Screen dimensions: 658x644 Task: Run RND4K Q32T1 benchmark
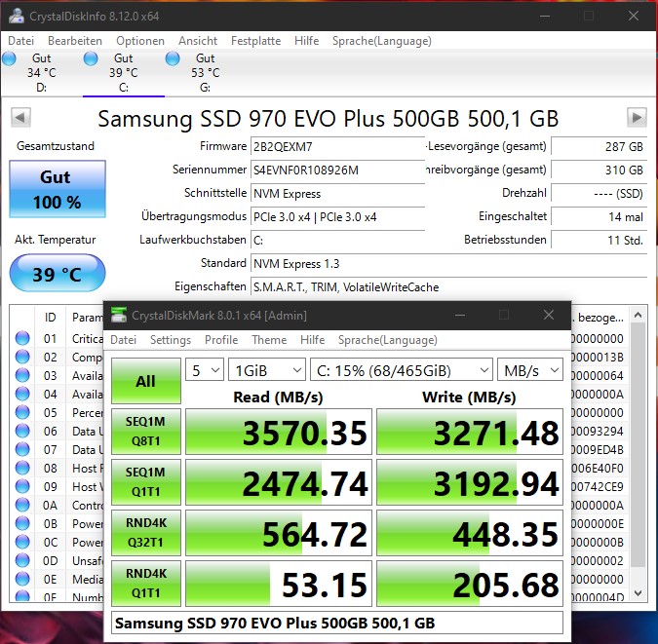pos(146,533)
